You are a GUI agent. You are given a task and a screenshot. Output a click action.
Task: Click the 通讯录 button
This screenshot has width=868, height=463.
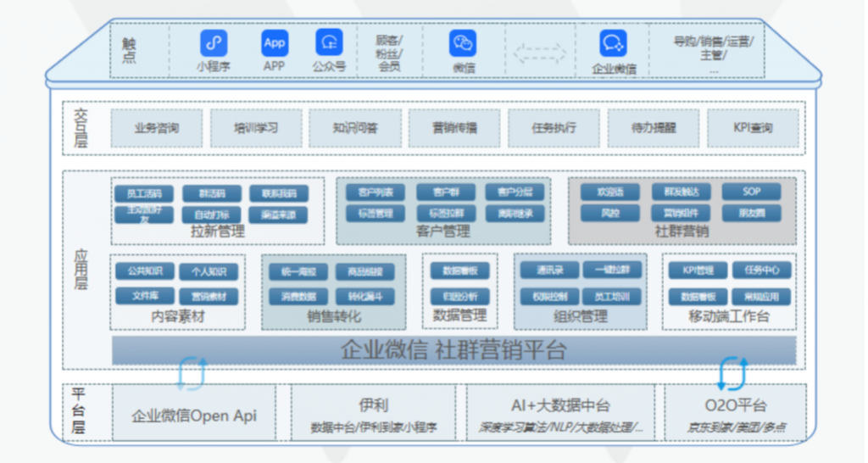550,271
